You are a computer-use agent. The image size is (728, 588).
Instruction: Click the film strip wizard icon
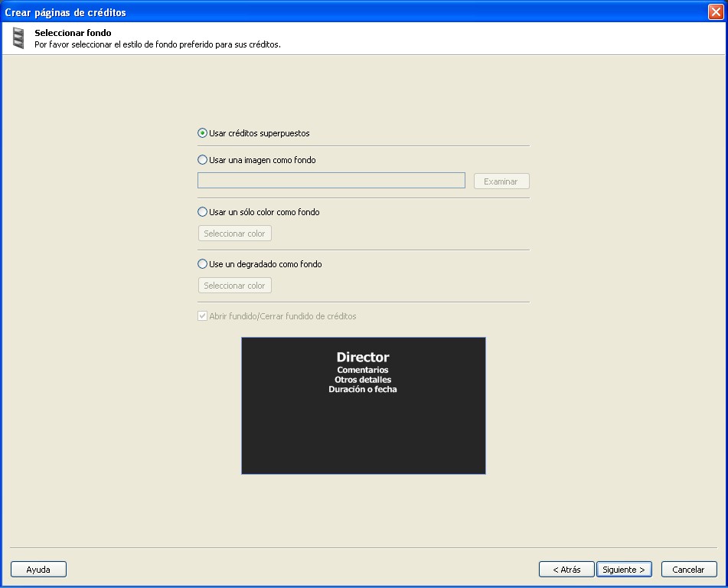18,38
